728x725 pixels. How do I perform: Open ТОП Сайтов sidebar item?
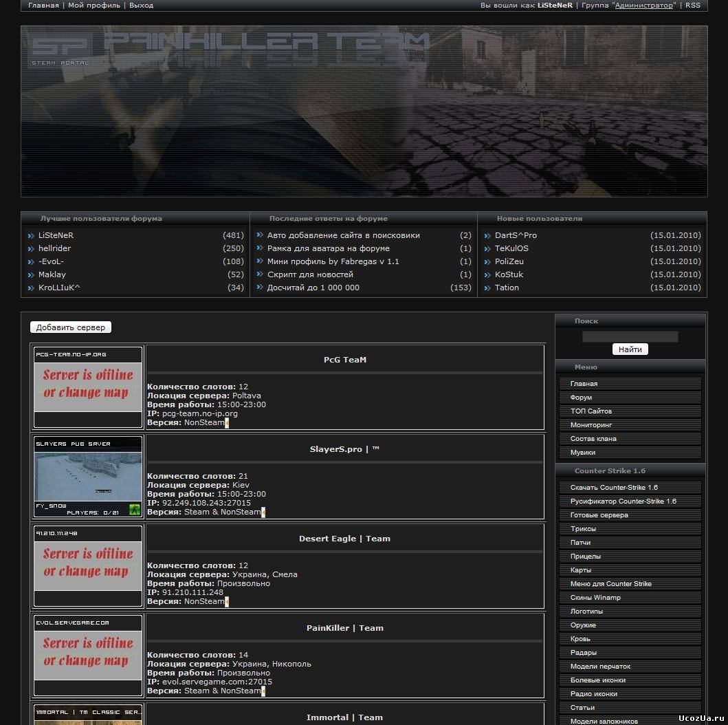point(630,411)
